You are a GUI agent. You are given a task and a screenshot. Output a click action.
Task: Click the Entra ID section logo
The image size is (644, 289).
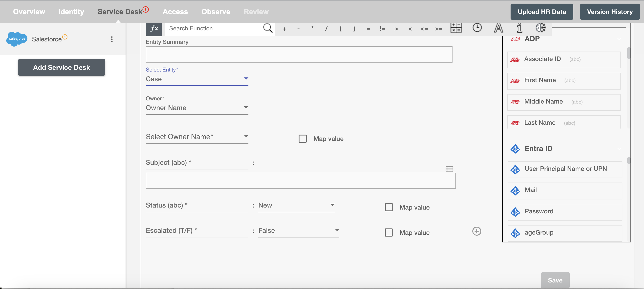515,149
